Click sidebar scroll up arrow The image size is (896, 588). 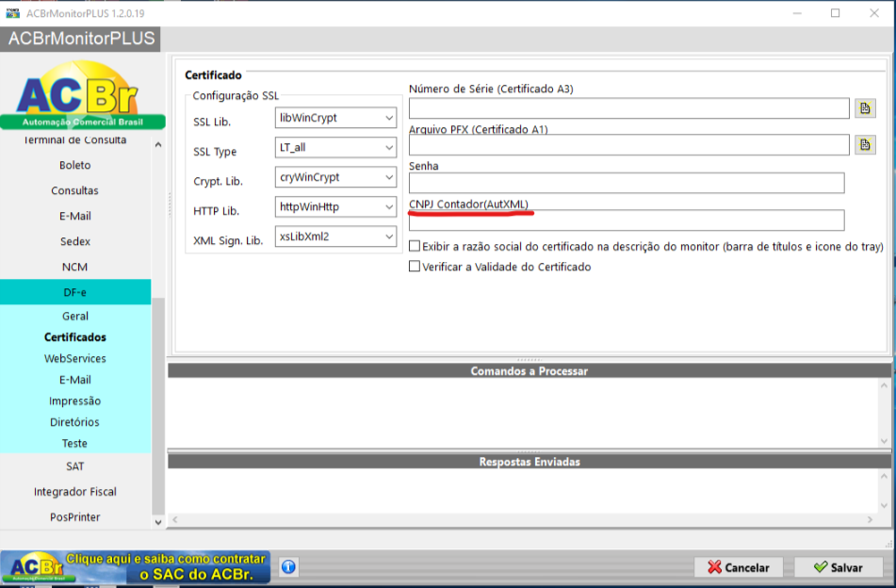coord(158,145)
